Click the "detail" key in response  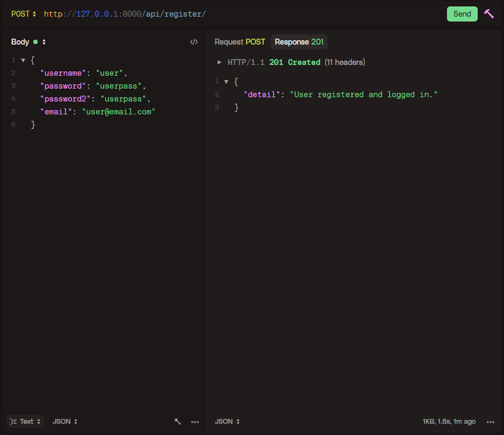click(x=262, y=95)
